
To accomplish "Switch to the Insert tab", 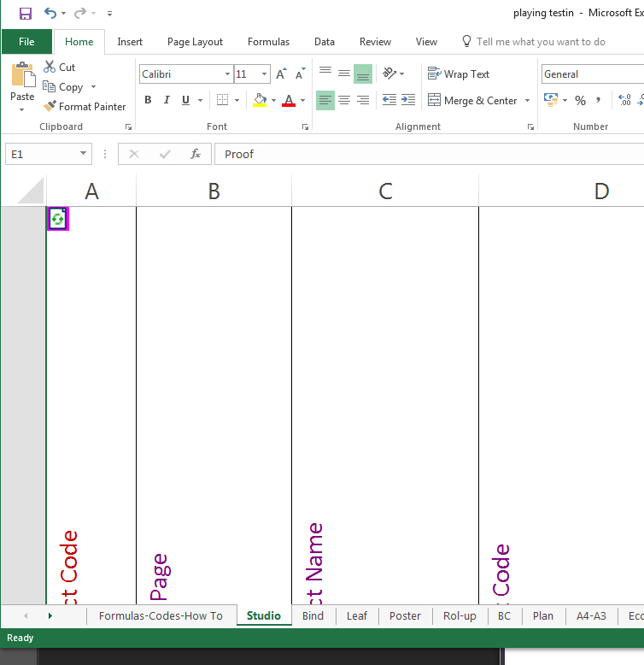I will tap(130, 42).
